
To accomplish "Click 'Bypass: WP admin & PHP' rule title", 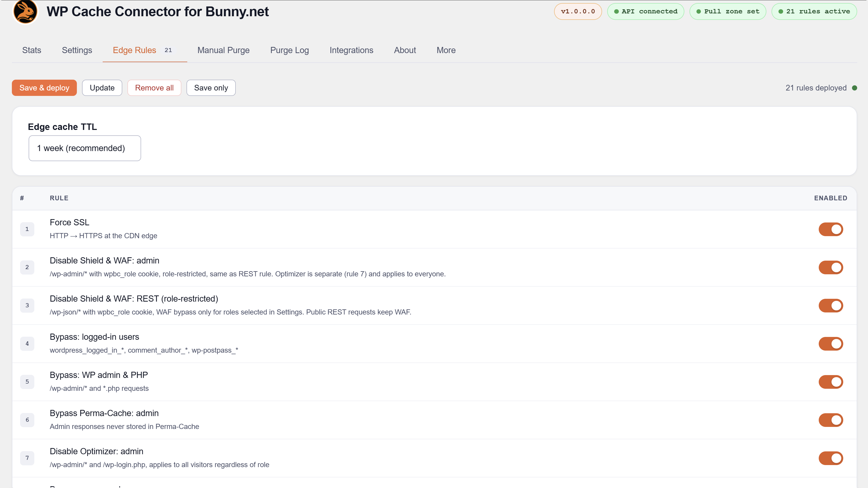I will 99,375.
